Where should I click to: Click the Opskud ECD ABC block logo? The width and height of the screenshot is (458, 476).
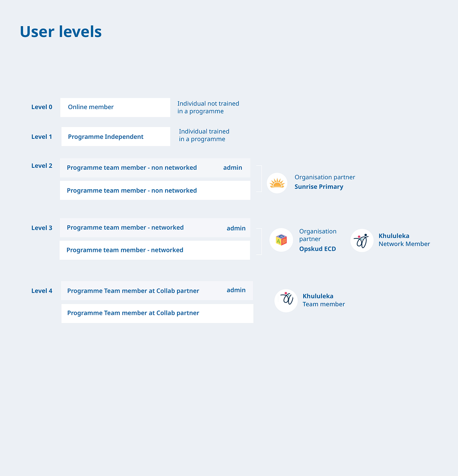click(x=281, y=240)
